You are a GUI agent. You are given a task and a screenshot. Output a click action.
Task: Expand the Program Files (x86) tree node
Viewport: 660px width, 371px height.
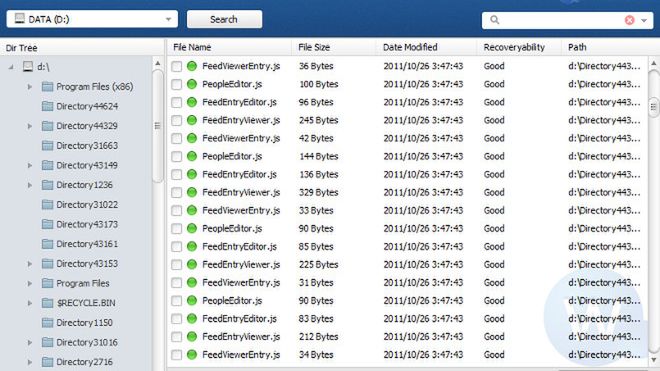(29, 87)
